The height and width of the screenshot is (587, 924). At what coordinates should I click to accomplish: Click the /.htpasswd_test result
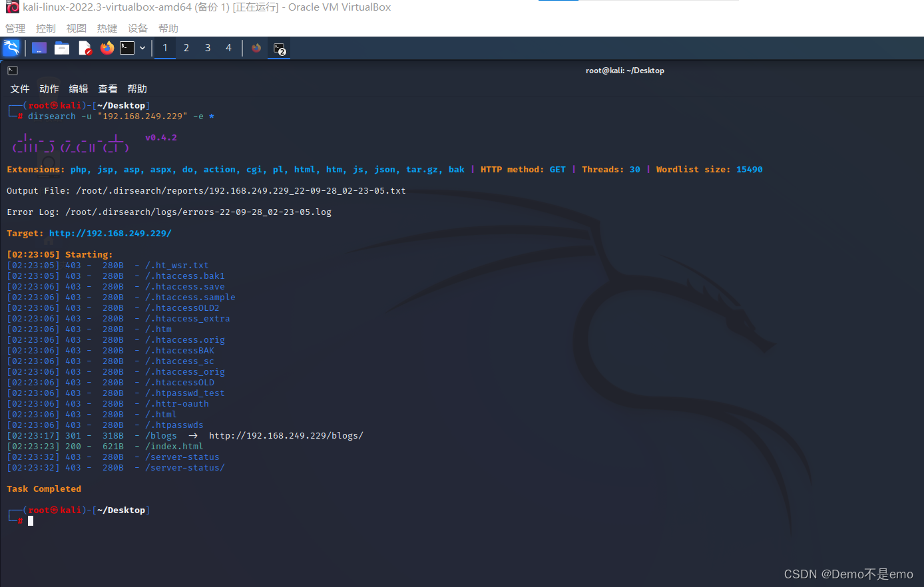point(185,393)
